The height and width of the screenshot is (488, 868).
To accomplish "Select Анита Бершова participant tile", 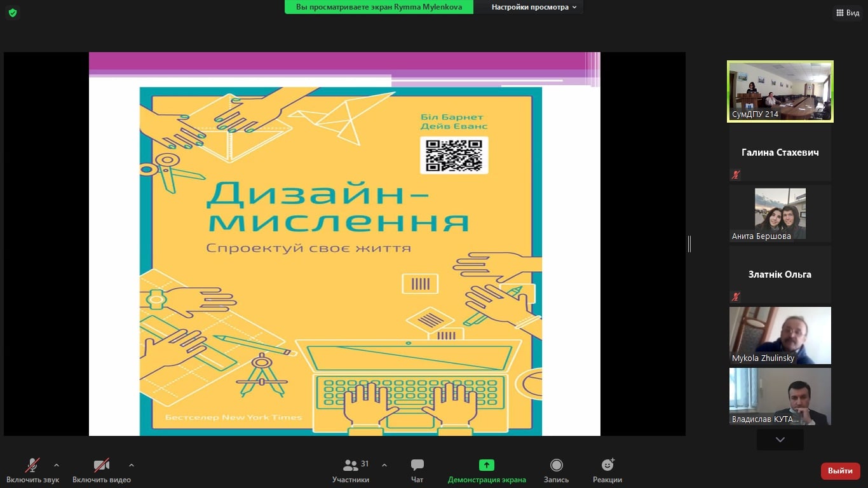I will (780, 213).
